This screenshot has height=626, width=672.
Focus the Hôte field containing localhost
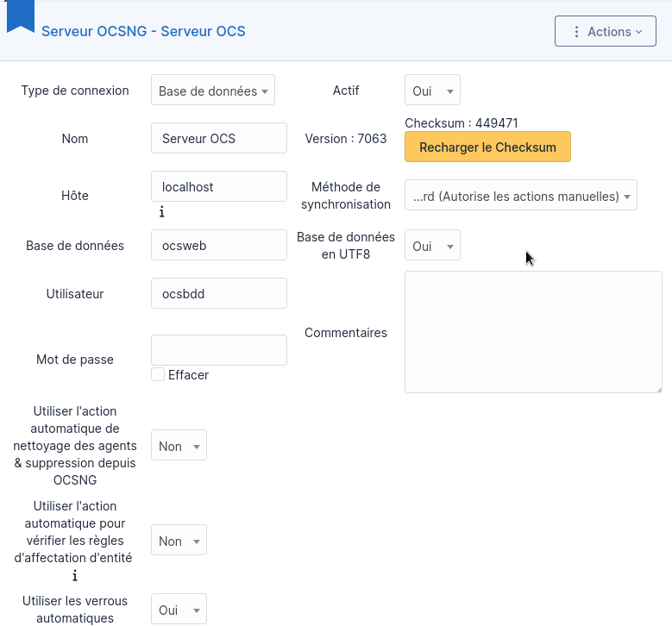(x=219, y=187)
